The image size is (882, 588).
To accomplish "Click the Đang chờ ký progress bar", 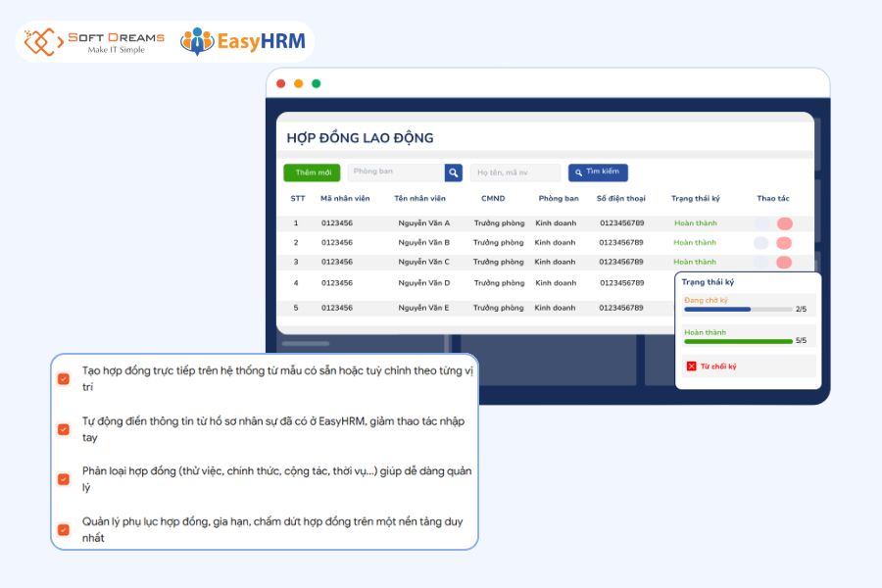I will point(740,310).
